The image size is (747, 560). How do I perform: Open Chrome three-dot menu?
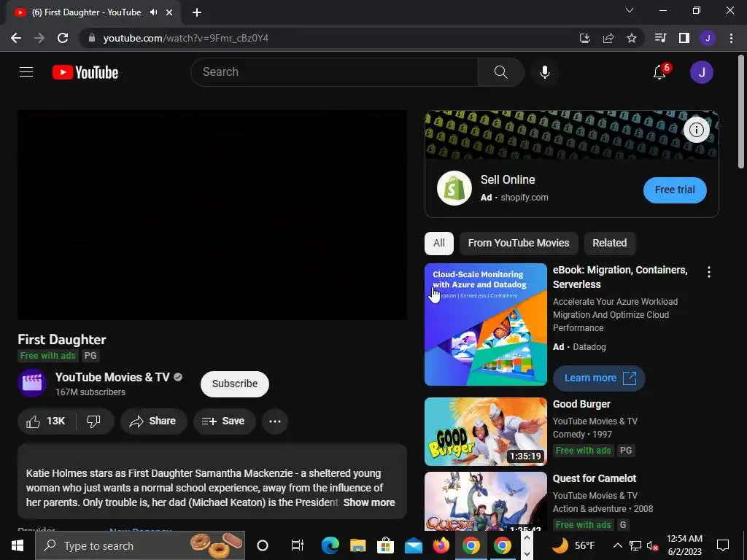[731, 38]
